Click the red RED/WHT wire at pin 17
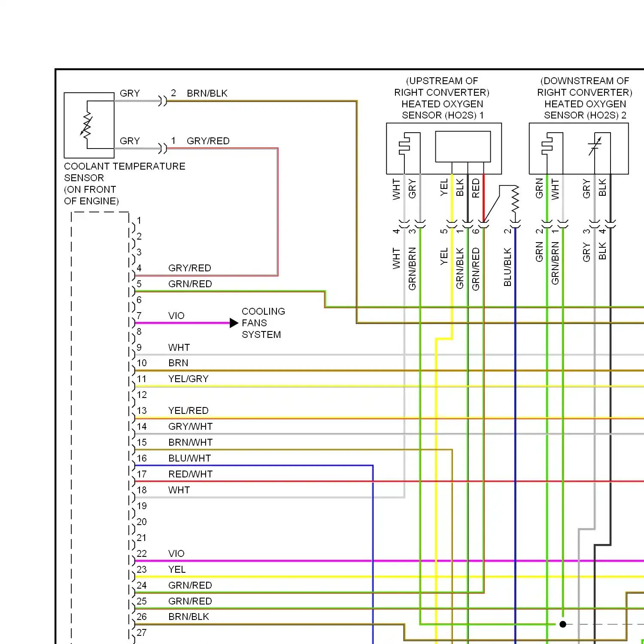The height and width of the screenshot is (644, 644). coord(389,481)
